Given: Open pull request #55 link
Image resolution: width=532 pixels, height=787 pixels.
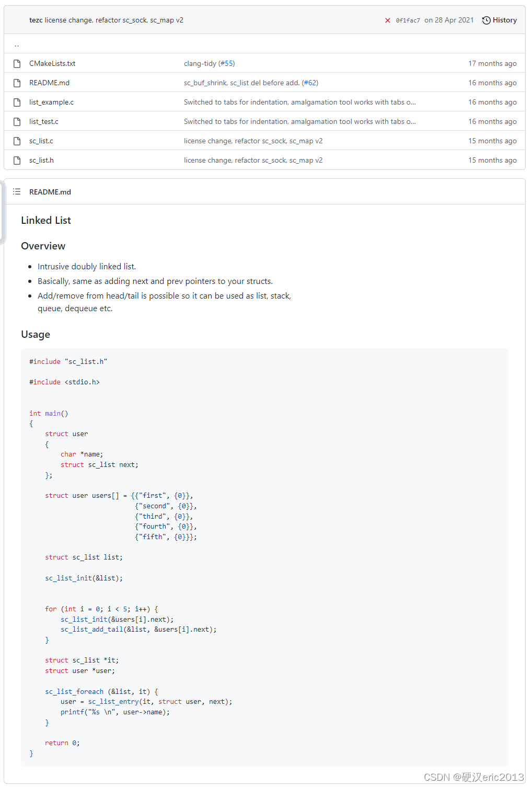Looking at the screenshot, I should tap(227, 63).
